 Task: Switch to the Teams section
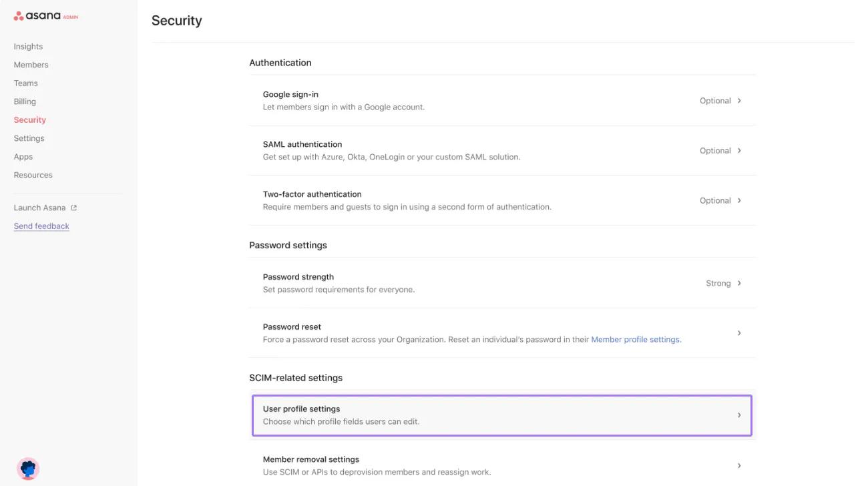click(26, 83)
